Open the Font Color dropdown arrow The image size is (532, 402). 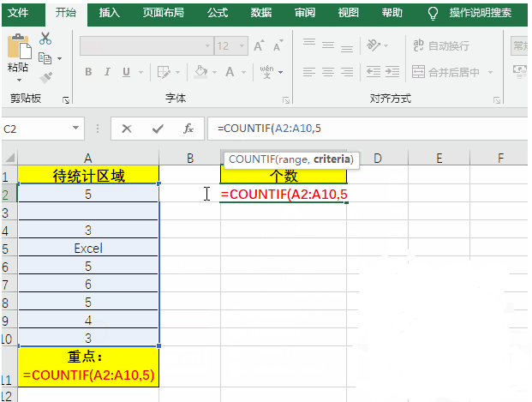pos(243,72)
